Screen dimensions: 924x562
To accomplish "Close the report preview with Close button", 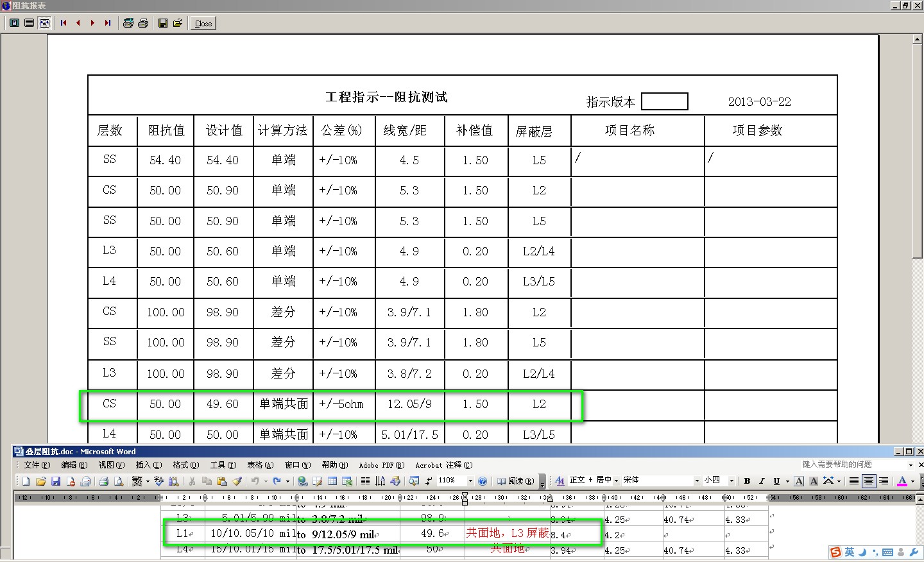I will (x=203, y=24).
